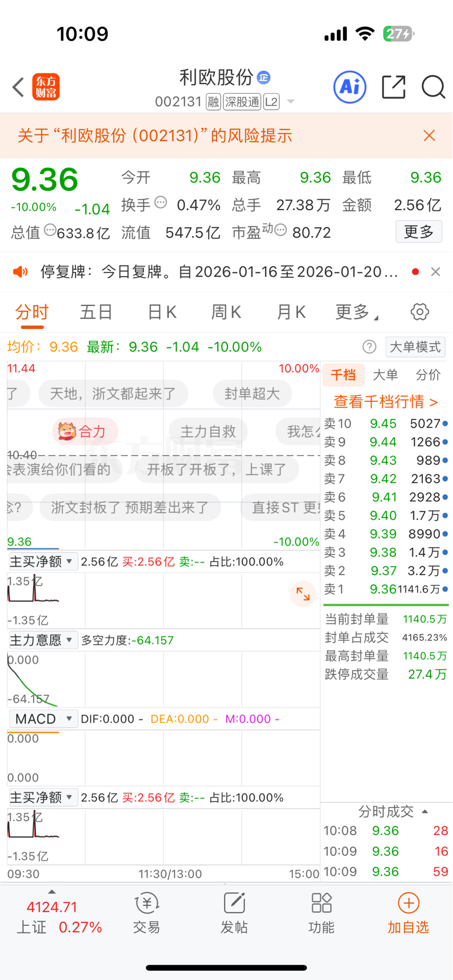This screenshot has width=453, height=980.
Task: Select the 分时 tab
Action: tap(32, 312)
